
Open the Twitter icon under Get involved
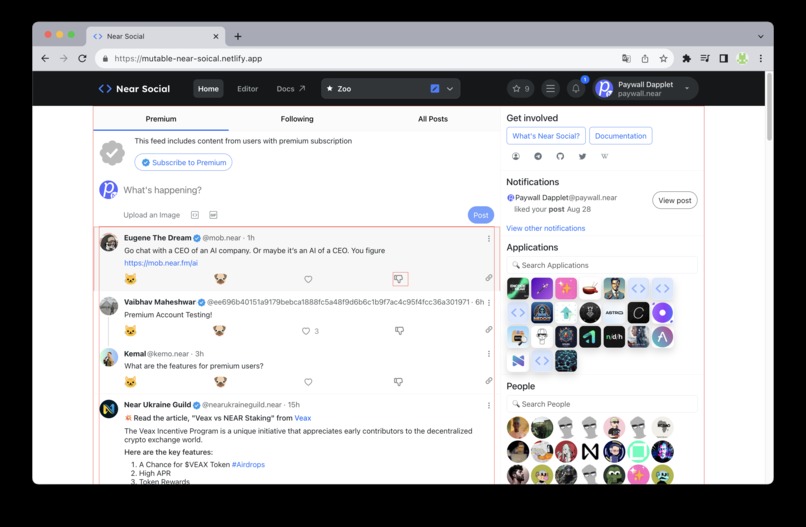[x=582, y=156]
